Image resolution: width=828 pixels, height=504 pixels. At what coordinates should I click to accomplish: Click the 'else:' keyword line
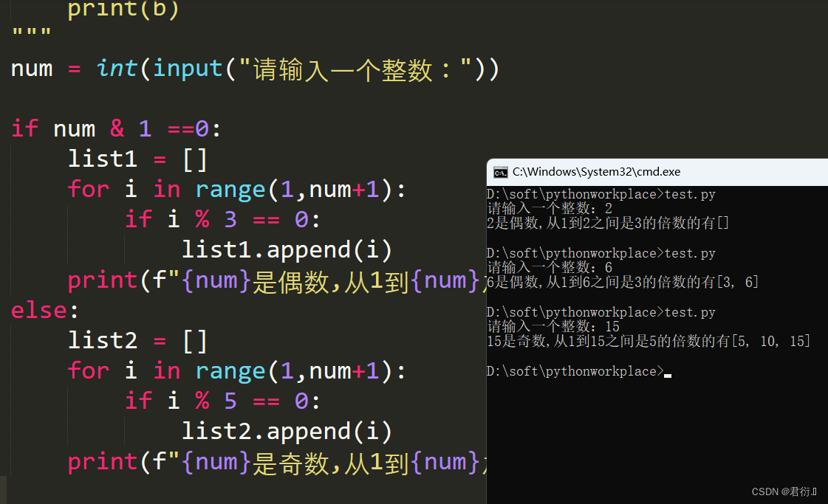[x=45, y=311]
